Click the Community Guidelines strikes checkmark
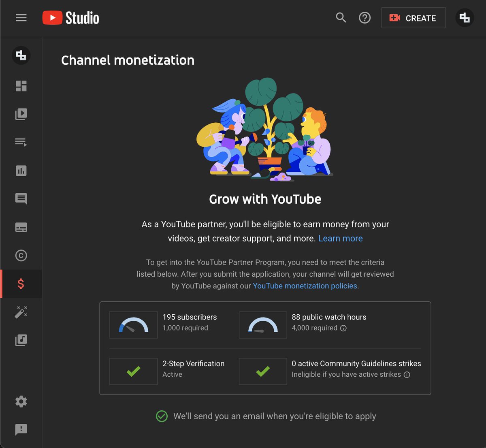This screenshot has height=448, width=486. coord(263,371)
